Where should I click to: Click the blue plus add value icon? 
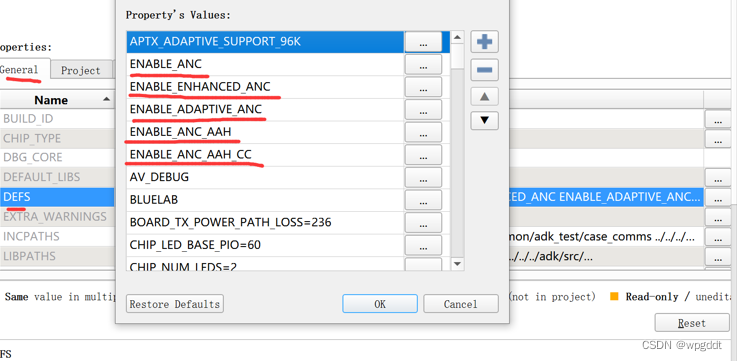(485, 42)
